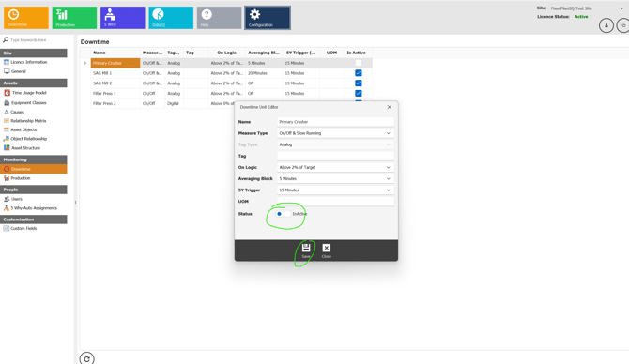
Task: Click the Tag input field in editor
Action: [x=335, y=156]
